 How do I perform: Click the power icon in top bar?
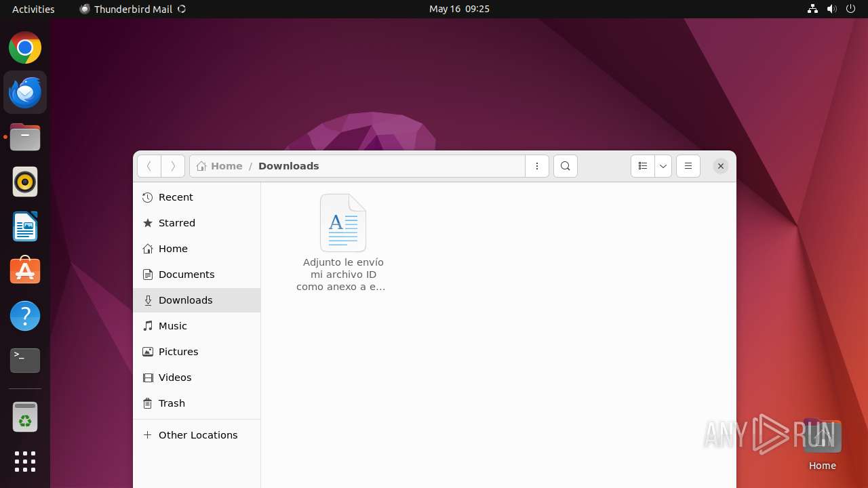pyautogui.click(x=850, y=9)
